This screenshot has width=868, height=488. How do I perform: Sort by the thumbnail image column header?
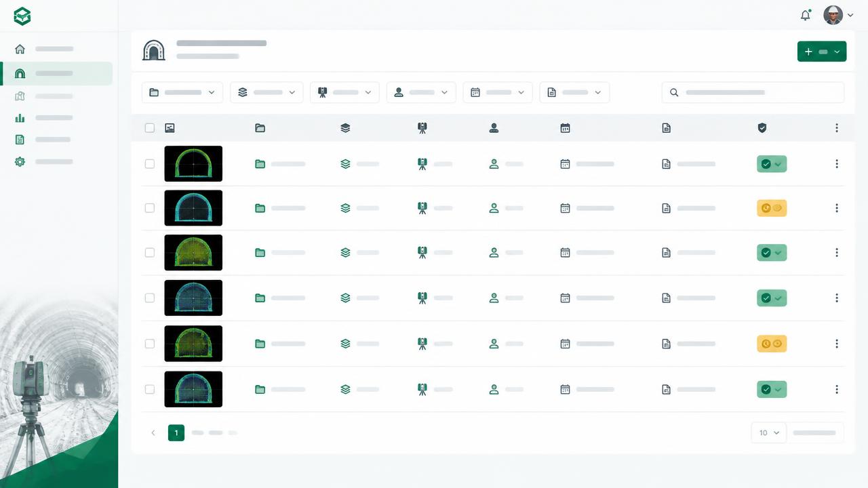click(x=170, y=127)
